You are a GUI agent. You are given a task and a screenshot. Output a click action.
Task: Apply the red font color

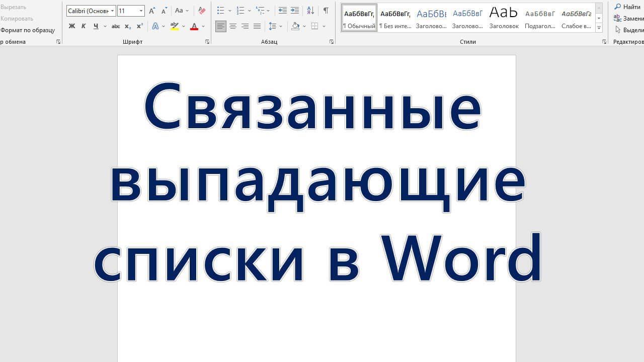(194, 26)
